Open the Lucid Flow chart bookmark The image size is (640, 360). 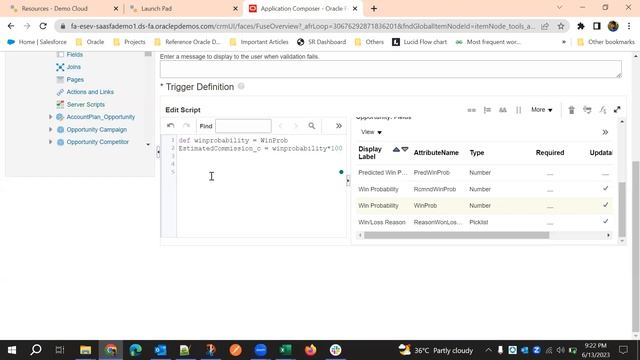420,42
